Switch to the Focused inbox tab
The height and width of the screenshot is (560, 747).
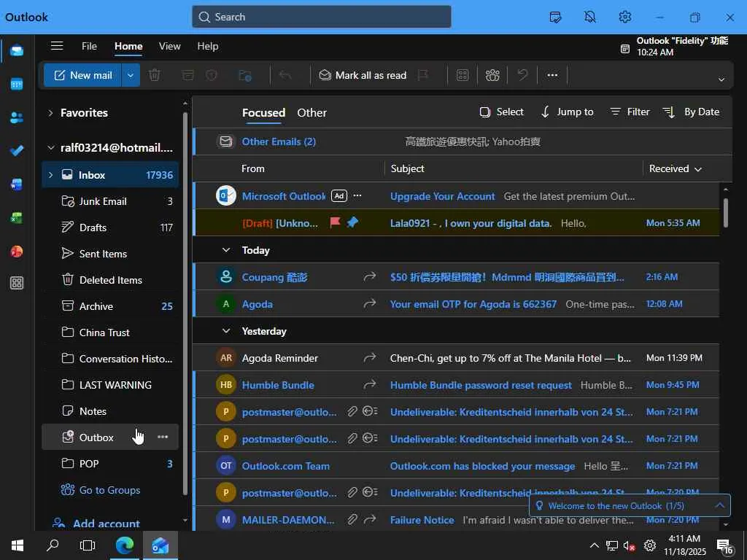[x=263, y=113]
